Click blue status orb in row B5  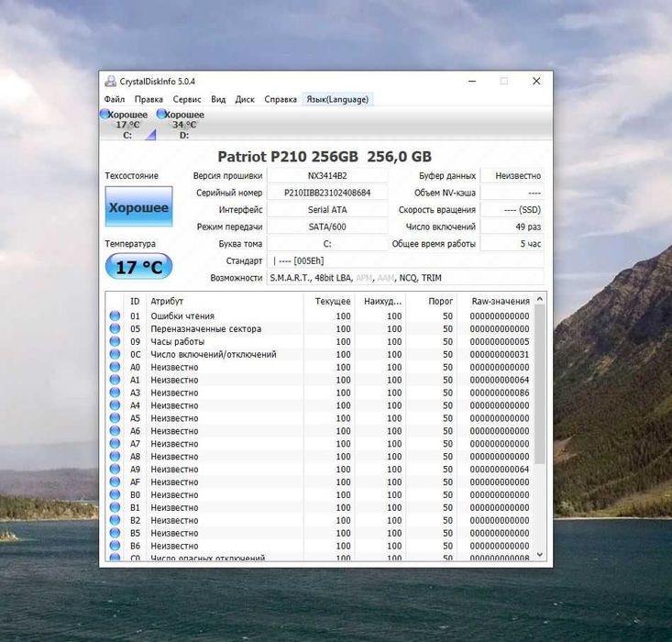pyautogui.click(x=115, y=533)
